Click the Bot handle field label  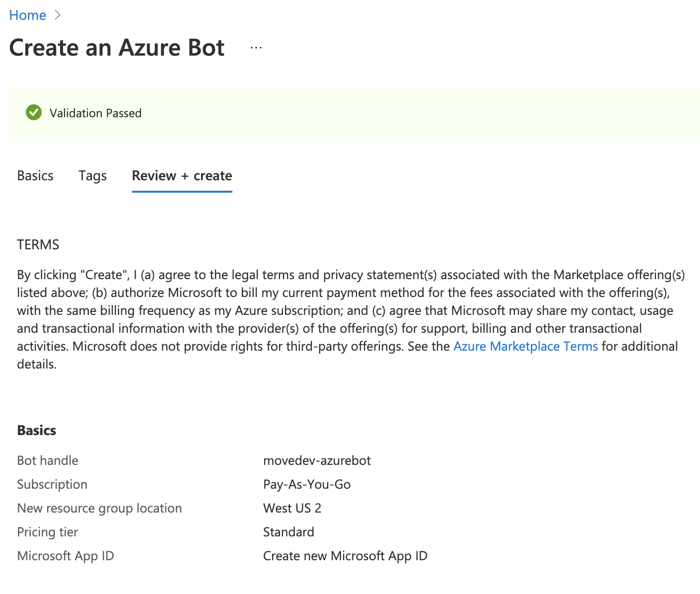pos(48,460)
